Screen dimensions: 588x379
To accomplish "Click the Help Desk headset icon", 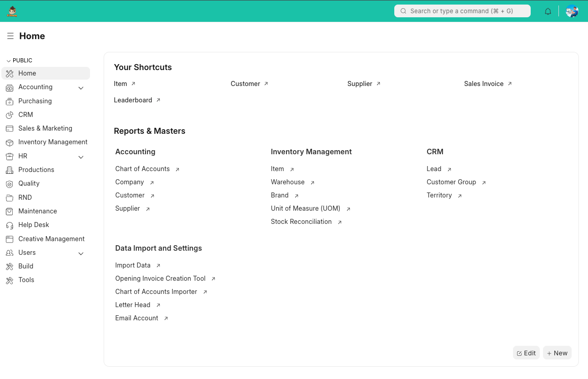I will pyautogui.click(x=10, y=225).
